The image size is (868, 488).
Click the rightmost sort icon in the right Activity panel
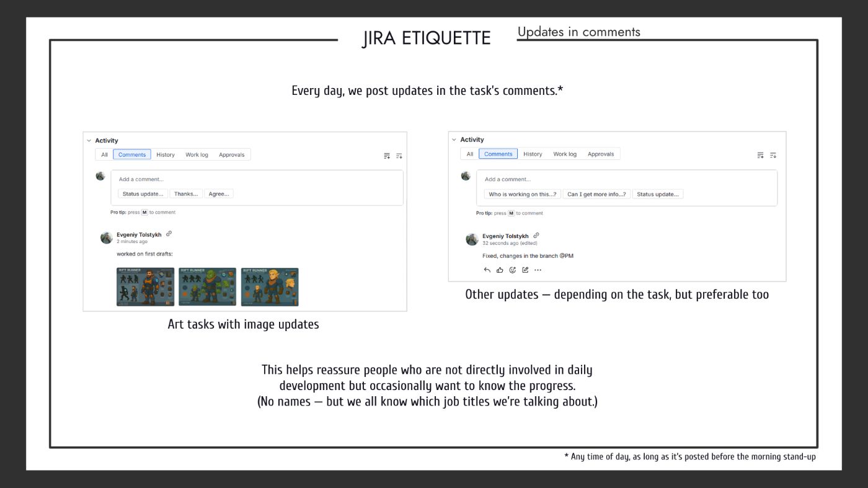pos(773,155)
